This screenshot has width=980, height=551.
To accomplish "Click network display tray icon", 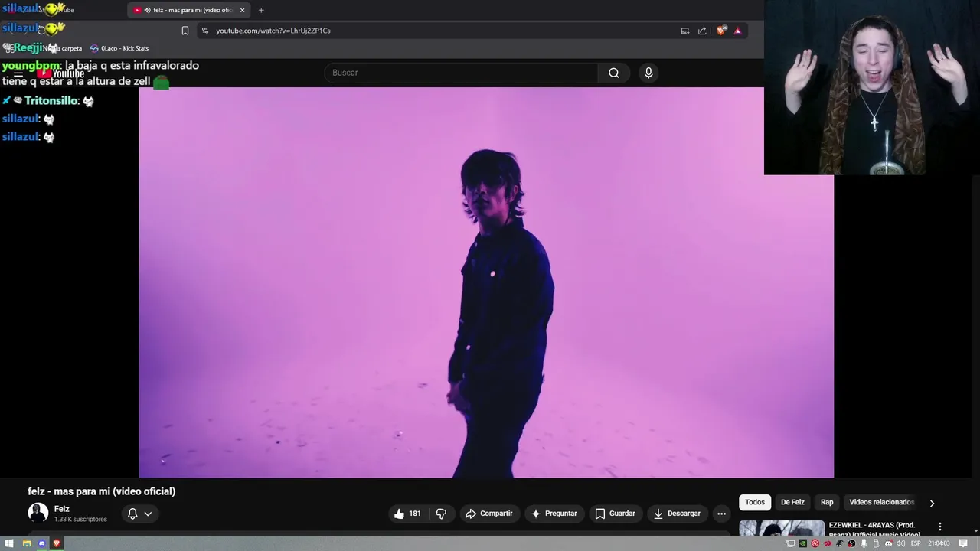I will click(x=790, y=543).
